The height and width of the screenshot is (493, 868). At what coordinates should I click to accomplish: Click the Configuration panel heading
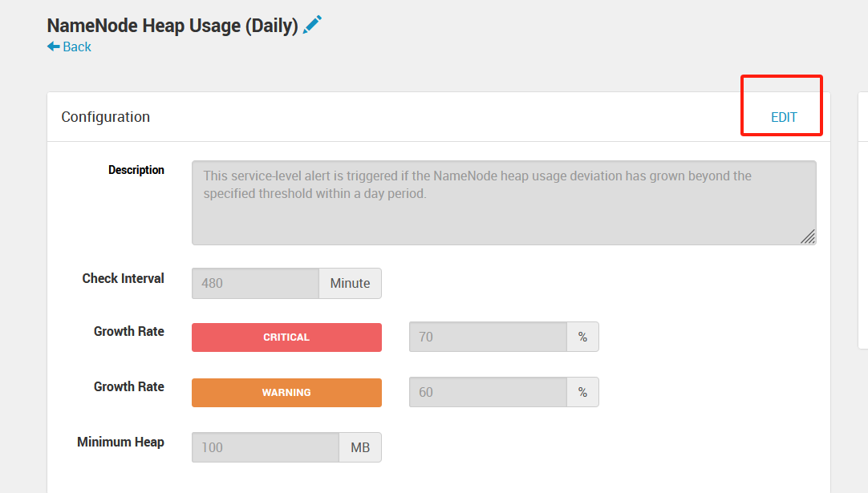click(x=106, y=117)
